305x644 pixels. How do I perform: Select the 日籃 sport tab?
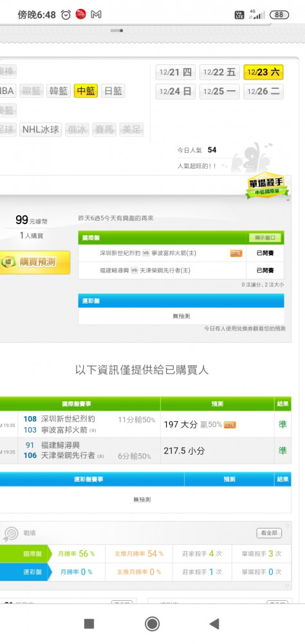pyautogui.click(x=113, y=91)
